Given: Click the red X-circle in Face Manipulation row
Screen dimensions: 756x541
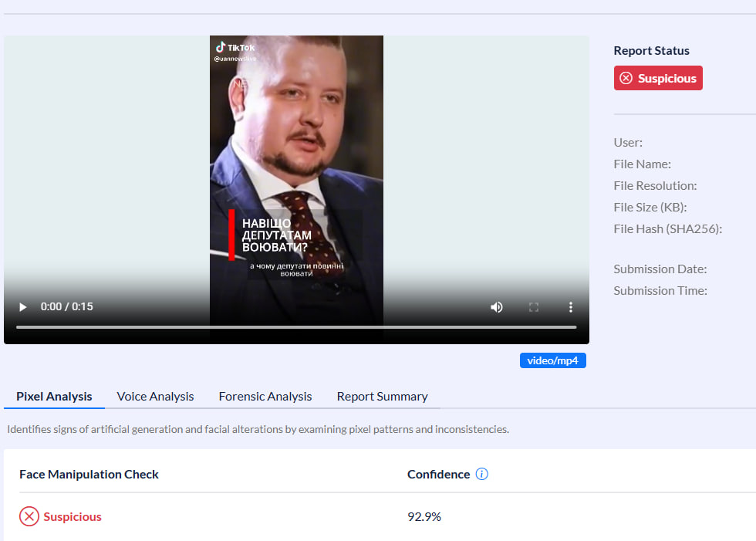Looking at the screenshot, I should coord(29,516).
